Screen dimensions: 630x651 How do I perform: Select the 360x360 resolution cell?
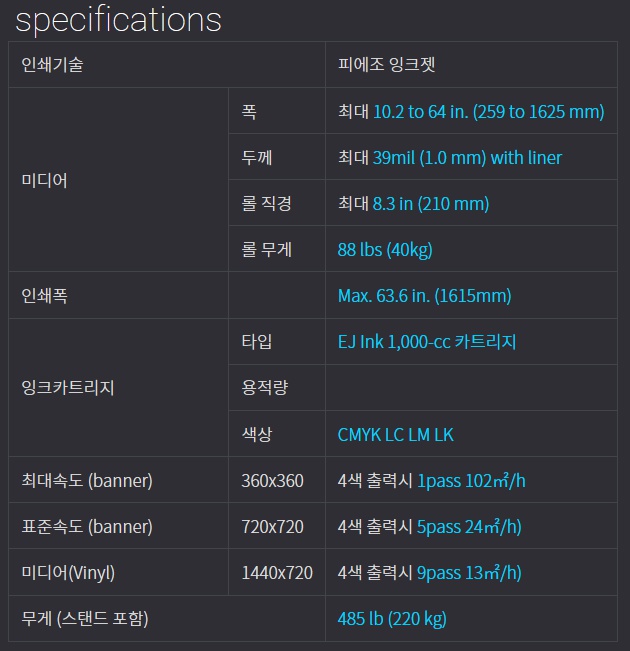[x=277, y=480]
